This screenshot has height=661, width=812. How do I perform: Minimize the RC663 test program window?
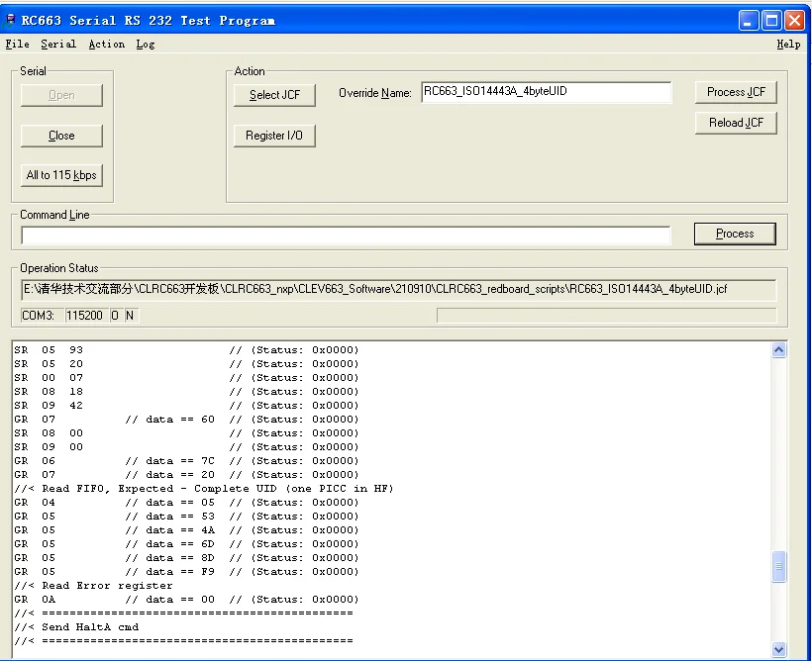748,21
